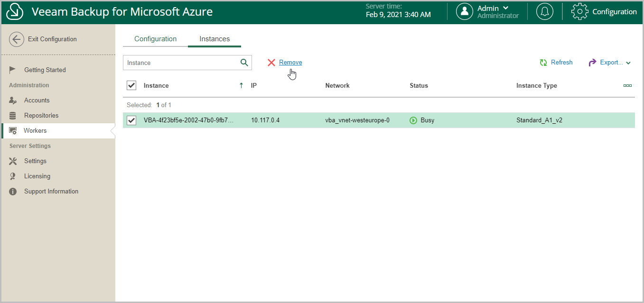Switch to the Instances tab

[215, 39]
